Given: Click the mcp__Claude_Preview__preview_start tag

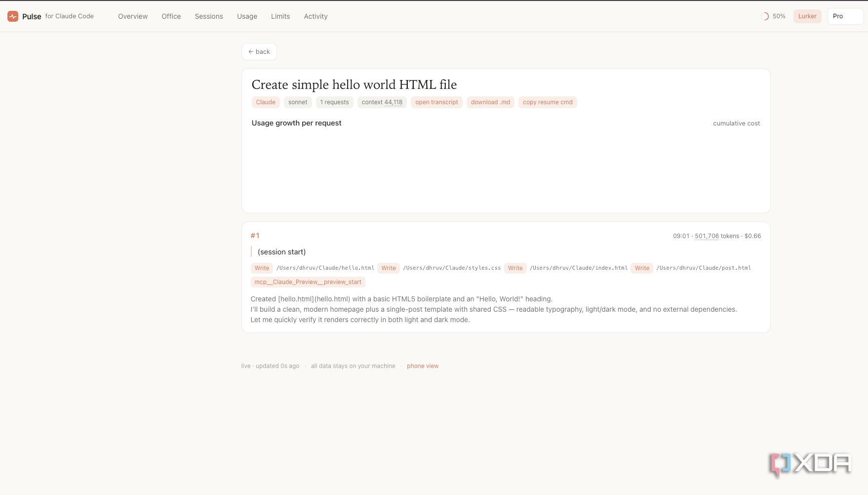Looking at the screenshot, I should 308,282.
